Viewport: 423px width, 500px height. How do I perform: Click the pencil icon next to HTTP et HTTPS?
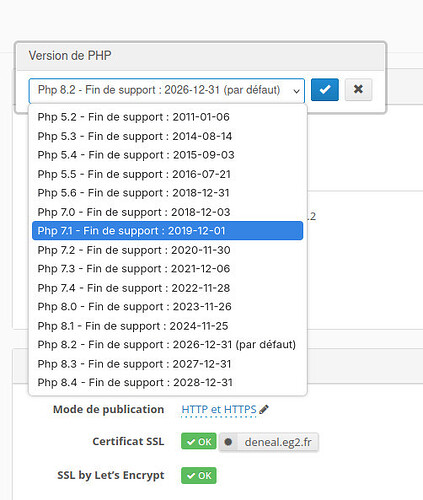point(264,409)
